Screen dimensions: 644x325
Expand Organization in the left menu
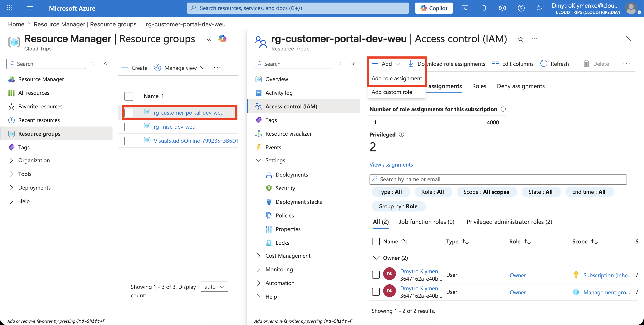click(11, 160)
